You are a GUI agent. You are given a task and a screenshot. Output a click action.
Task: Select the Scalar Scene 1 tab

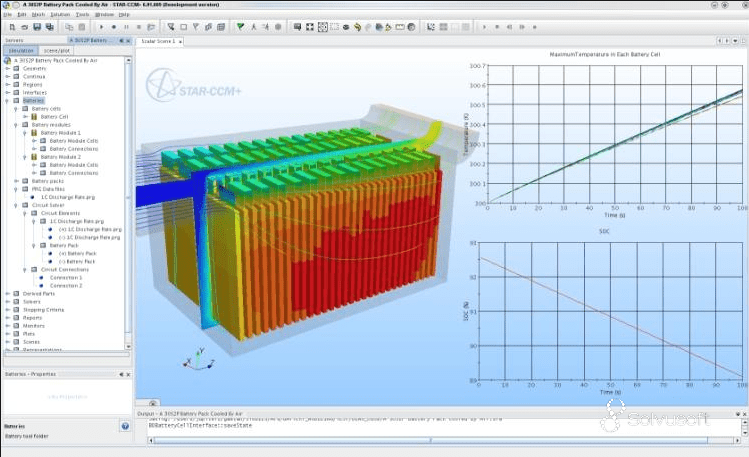click(x=158, y=42)
